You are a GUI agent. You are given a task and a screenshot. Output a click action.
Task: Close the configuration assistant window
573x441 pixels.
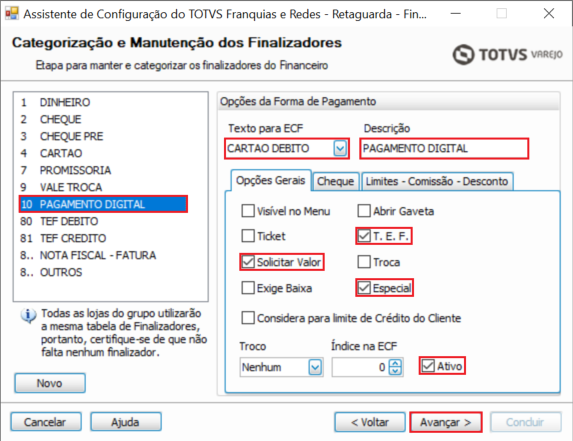click(549, 14)
